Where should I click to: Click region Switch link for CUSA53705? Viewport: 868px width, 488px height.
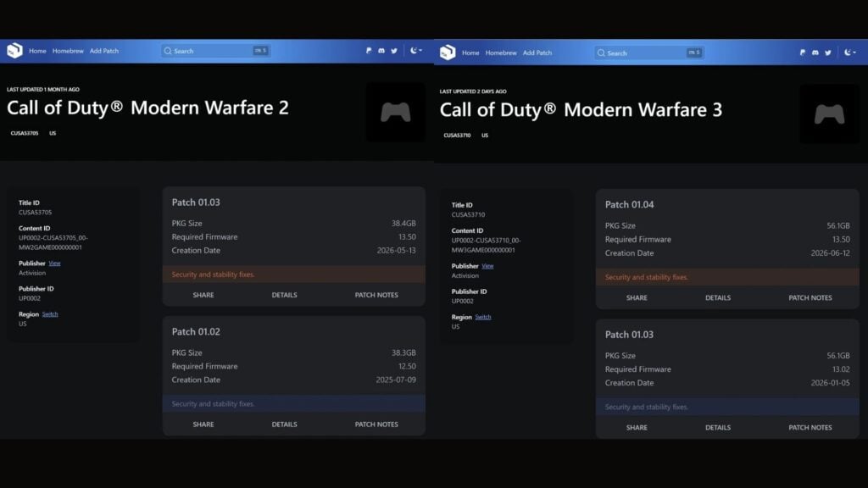click(x=50, y=314)
